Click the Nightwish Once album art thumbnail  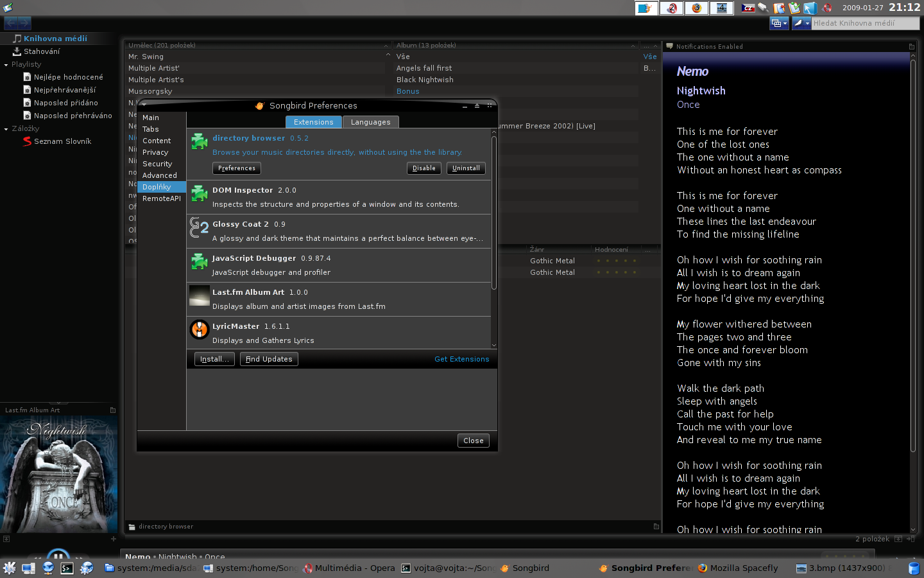pos(58,475)
